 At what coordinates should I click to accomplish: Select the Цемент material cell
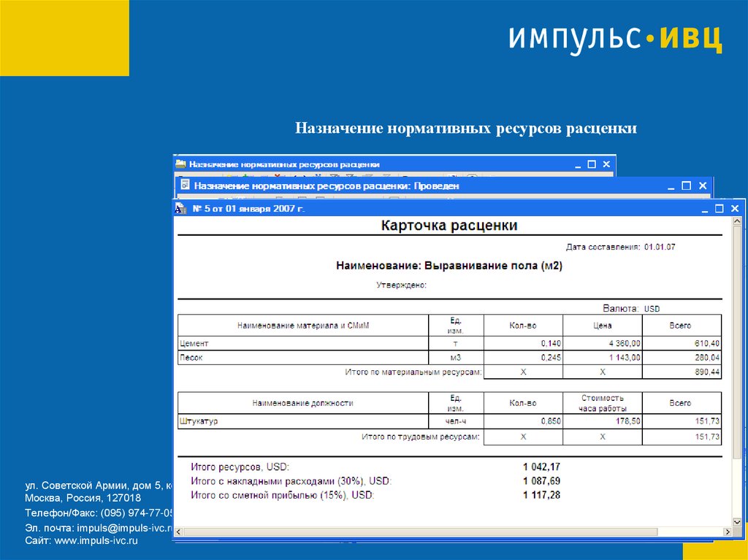(303, 343)
